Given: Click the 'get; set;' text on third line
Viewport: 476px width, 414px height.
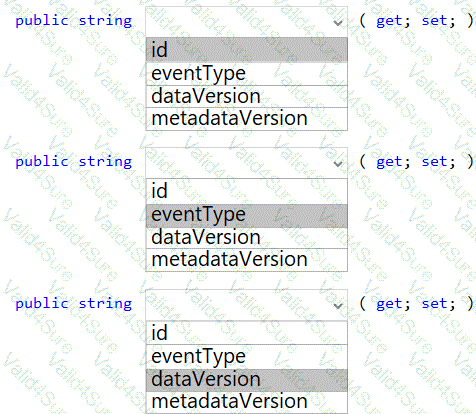Looking at the screenshot, I should (x=416, y=304).
